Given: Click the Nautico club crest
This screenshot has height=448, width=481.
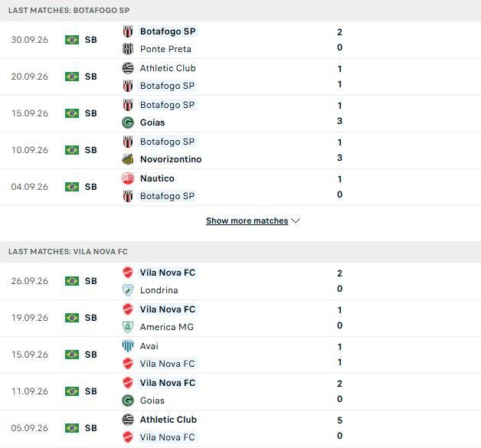Looking at the screenshot, I should pyautogui.click(x=128, y=178).
